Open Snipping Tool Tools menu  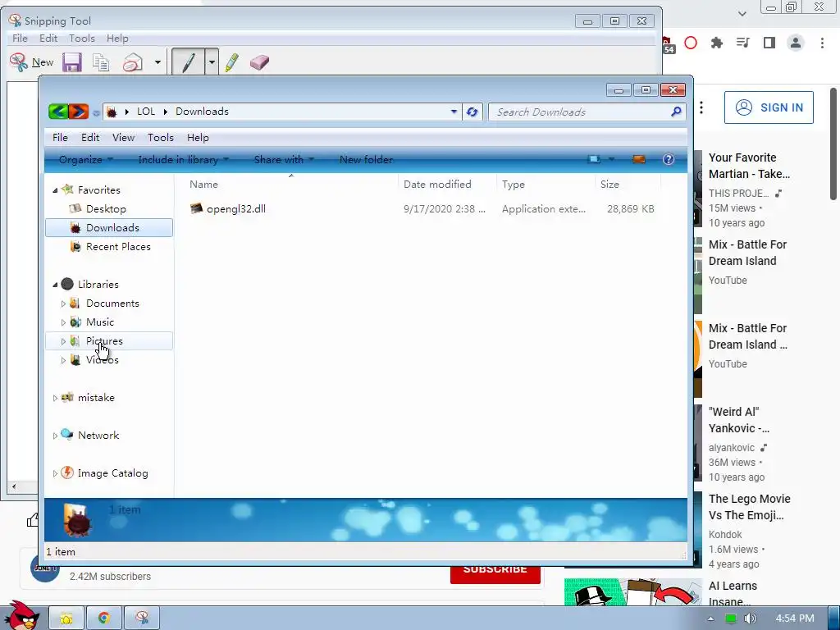[x=81, y=38]
